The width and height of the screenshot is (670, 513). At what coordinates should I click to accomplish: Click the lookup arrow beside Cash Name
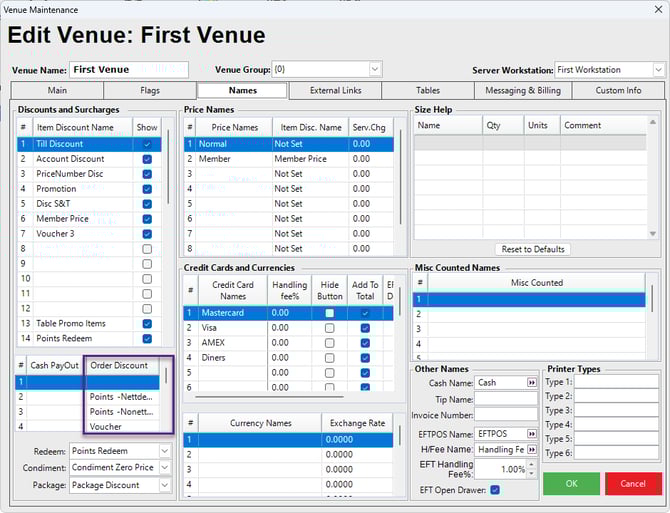532,383
